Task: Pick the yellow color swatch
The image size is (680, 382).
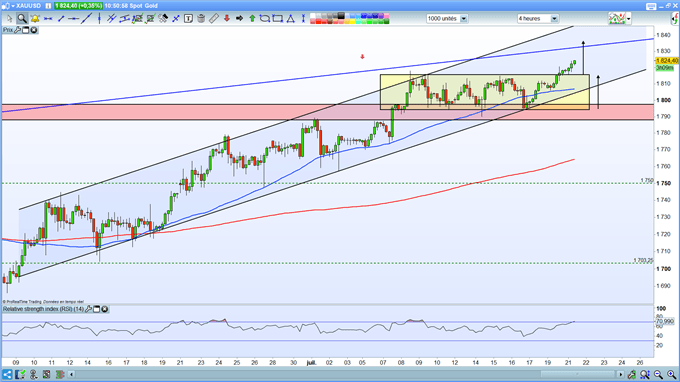Action: [352, 21]
